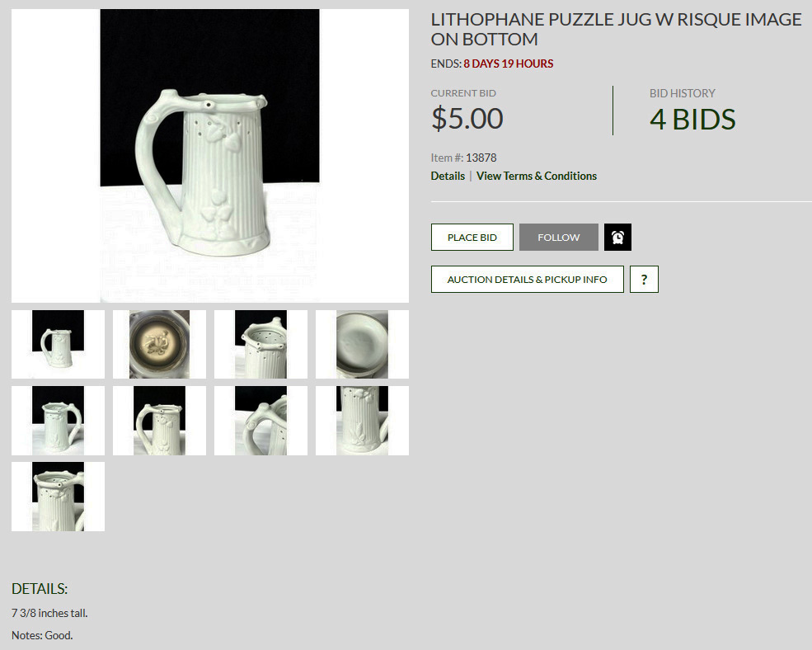Click the alarm clock reminder icon
Image resolution: width=812 pixels, height=650 pixels.
[617, 237]
